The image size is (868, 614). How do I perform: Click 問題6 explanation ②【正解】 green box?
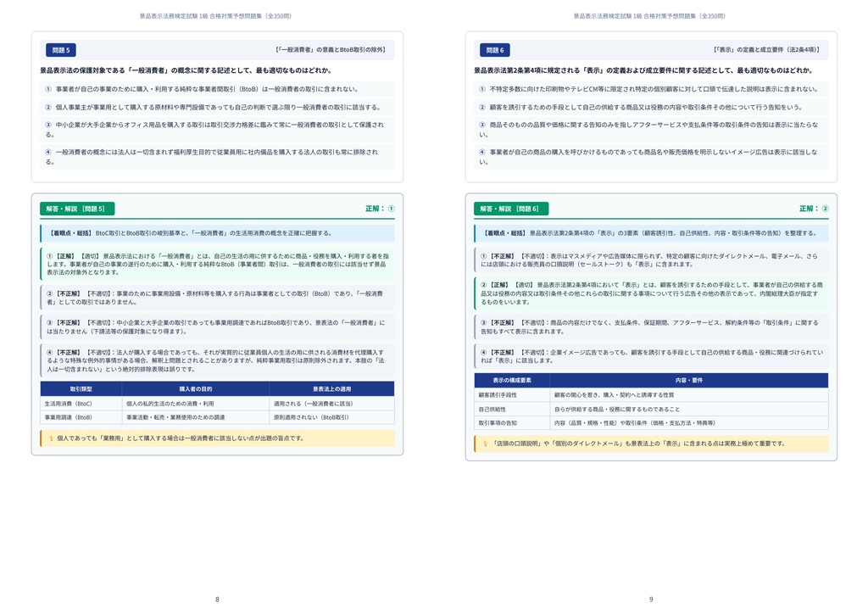coord(651,293)
